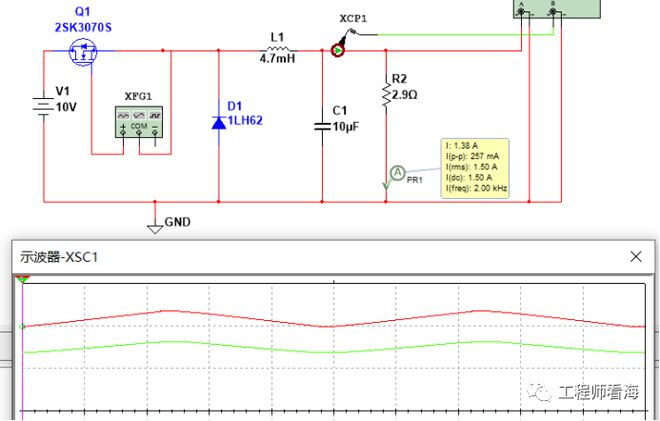Select the 2.9Ω value label
The height and width of the screenshot is (421, 660).
(405, 95)
